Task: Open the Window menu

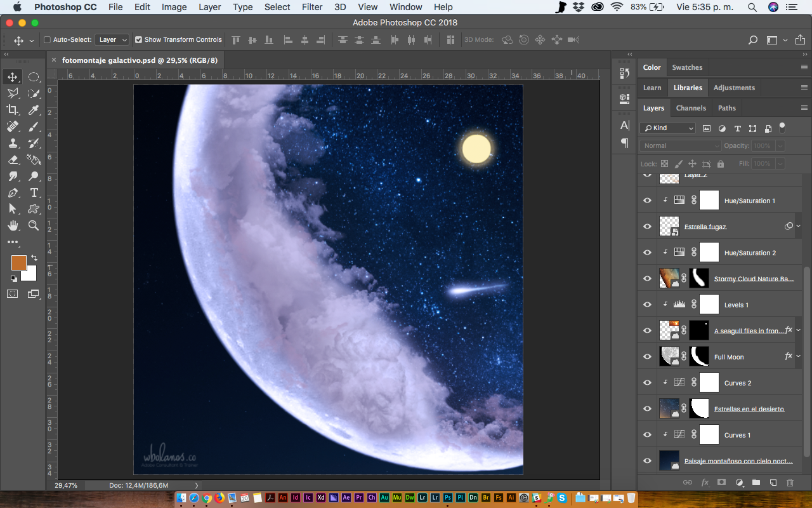Action: click(406, 7)
